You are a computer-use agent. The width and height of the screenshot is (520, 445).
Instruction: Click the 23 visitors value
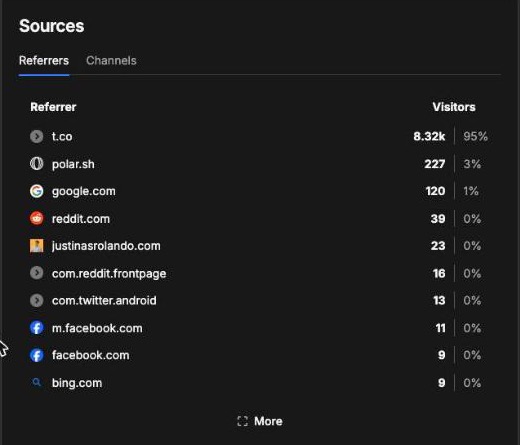(x=438, y=246)
